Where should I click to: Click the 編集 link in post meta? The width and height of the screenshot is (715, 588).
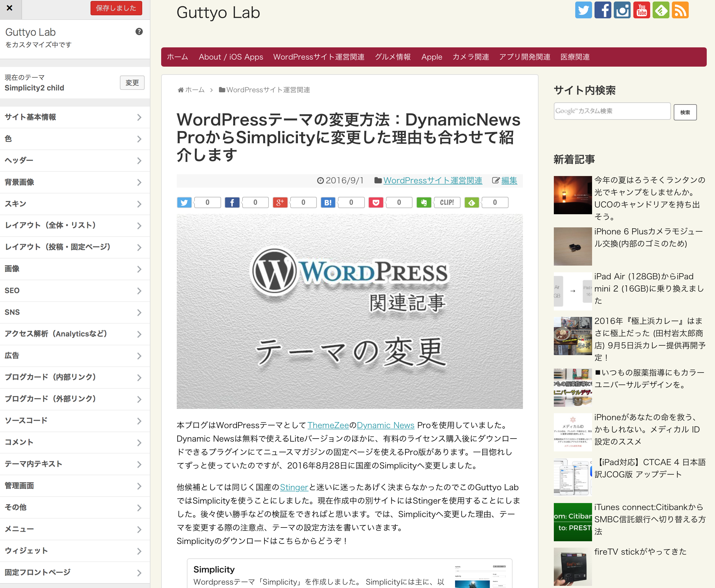click(x=509, y=181)
